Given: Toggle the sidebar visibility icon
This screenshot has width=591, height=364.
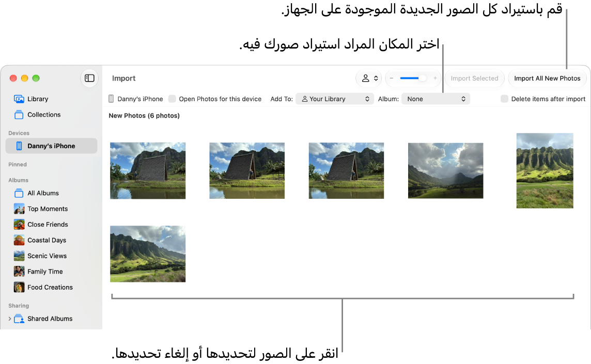Looking at the screenshot, I should 89,78.
